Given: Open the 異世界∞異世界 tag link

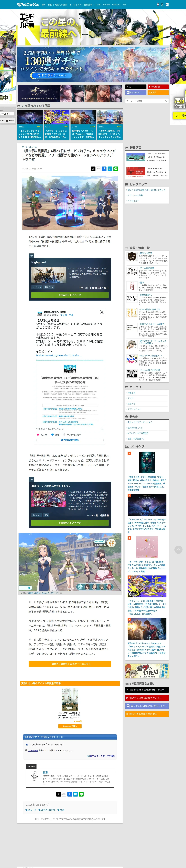Looking at the screenshot, I should [47, 810].
